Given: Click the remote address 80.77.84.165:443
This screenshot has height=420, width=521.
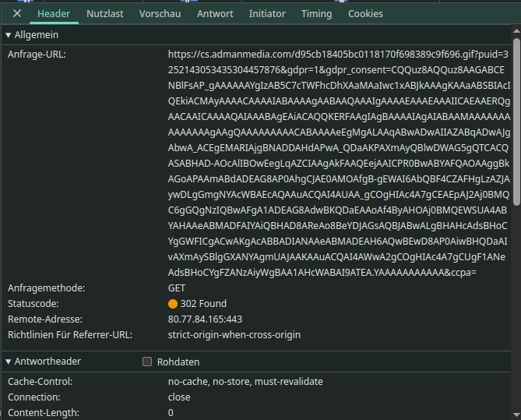Looking at the screenshot, I should click(x=206, y=319).
